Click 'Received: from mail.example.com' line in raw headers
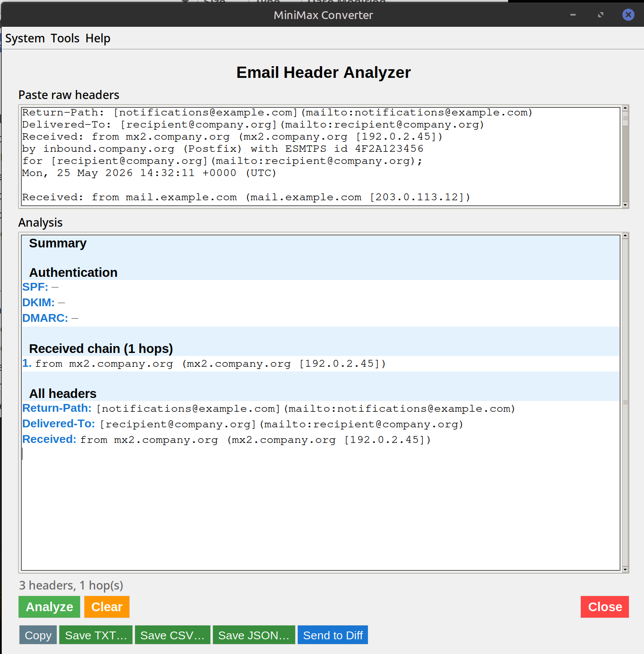 tap(246, 197)
